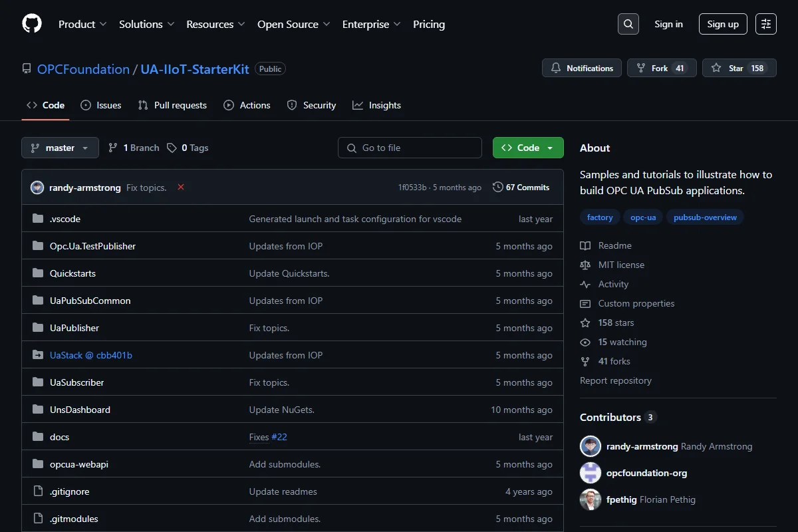Switch to the Insights tab
The image size is (798, 532).
(377, 105)
